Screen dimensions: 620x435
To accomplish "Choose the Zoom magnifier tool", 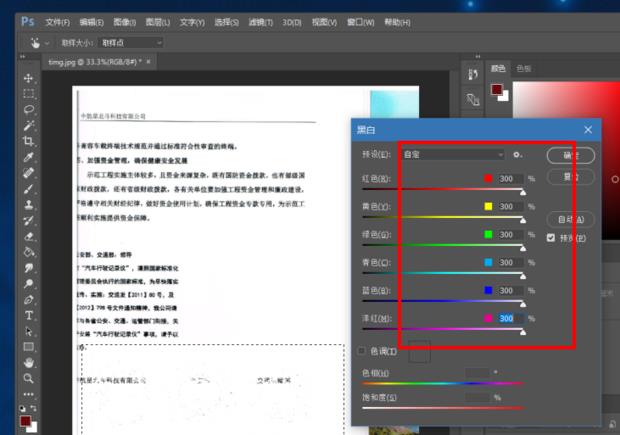I will (29, 379).
